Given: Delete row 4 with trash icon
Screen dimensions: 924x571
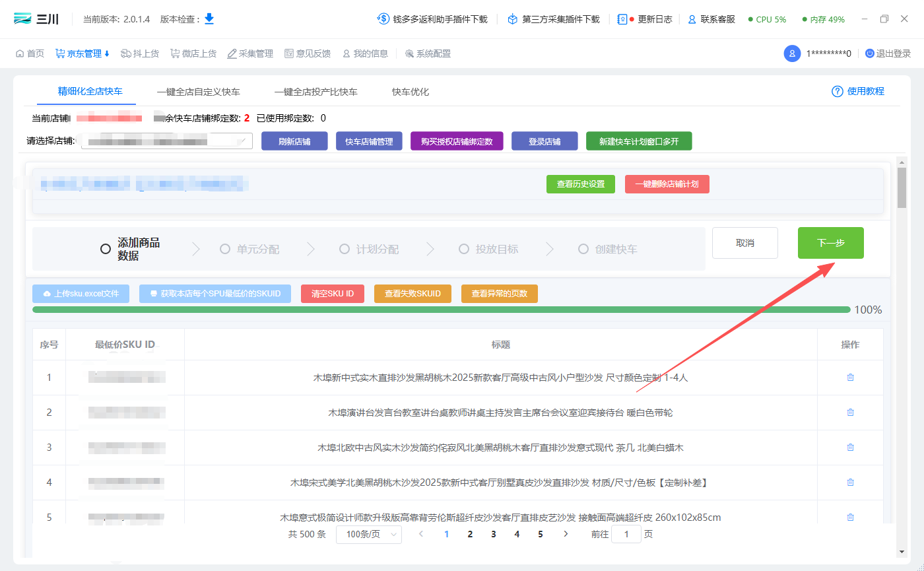Looking at the screenshot, I should point(850,483).
